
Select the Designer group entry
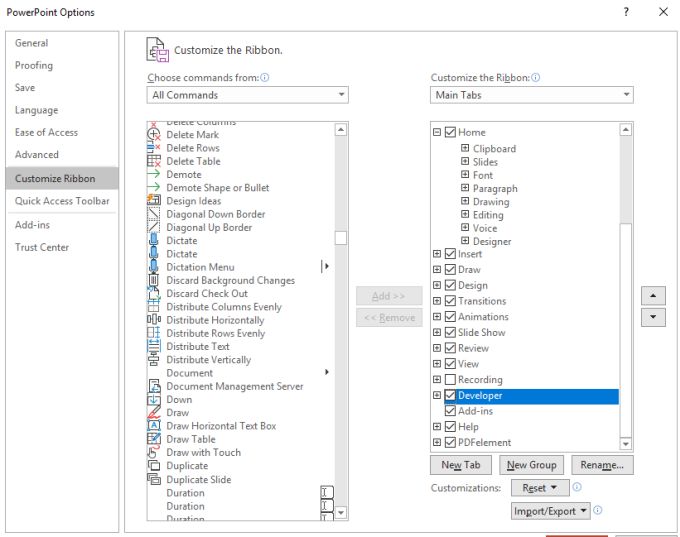coord(492,241)
